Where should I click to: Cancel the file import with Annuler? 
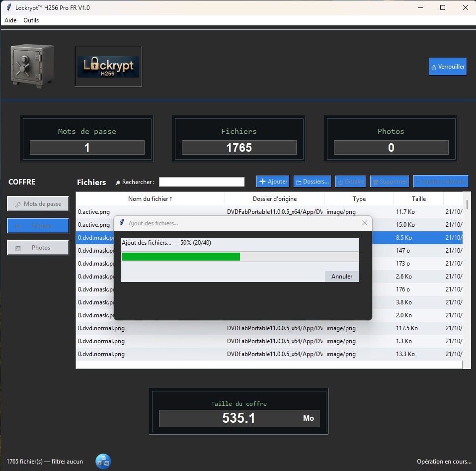click(x=341, y=276)
